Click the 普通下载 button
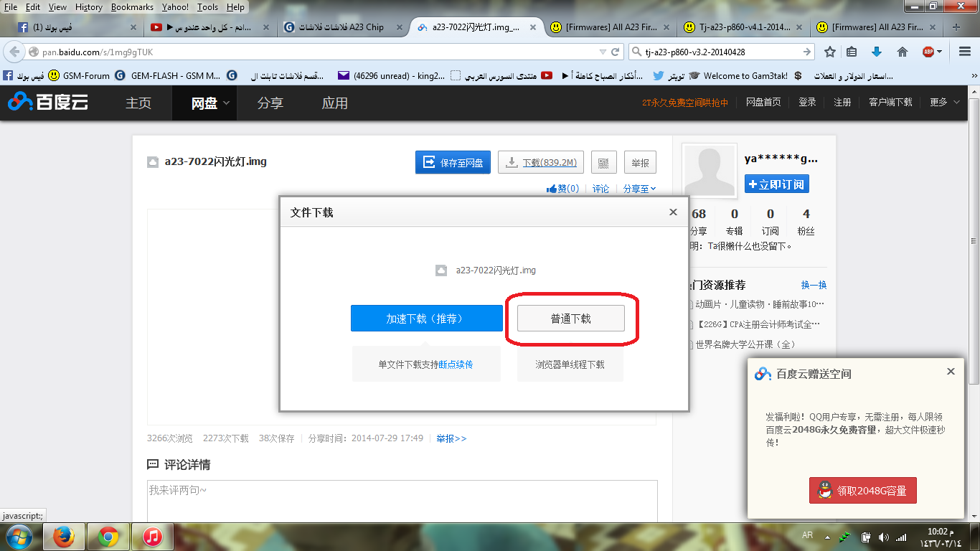This screenshot has width=980, height=551. click(571, 319)
